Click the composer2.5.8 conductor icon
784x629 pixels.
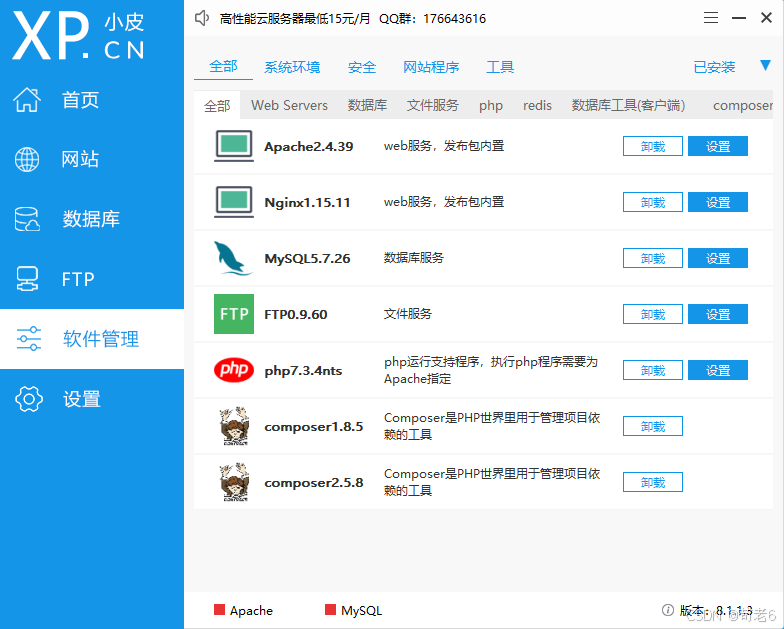point(234,482)
